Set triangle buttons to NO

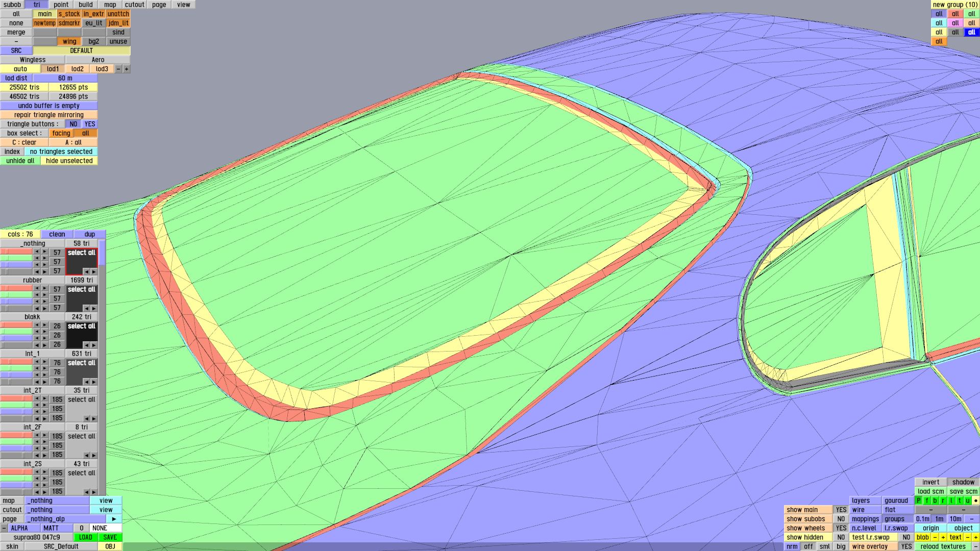point(73,124)
